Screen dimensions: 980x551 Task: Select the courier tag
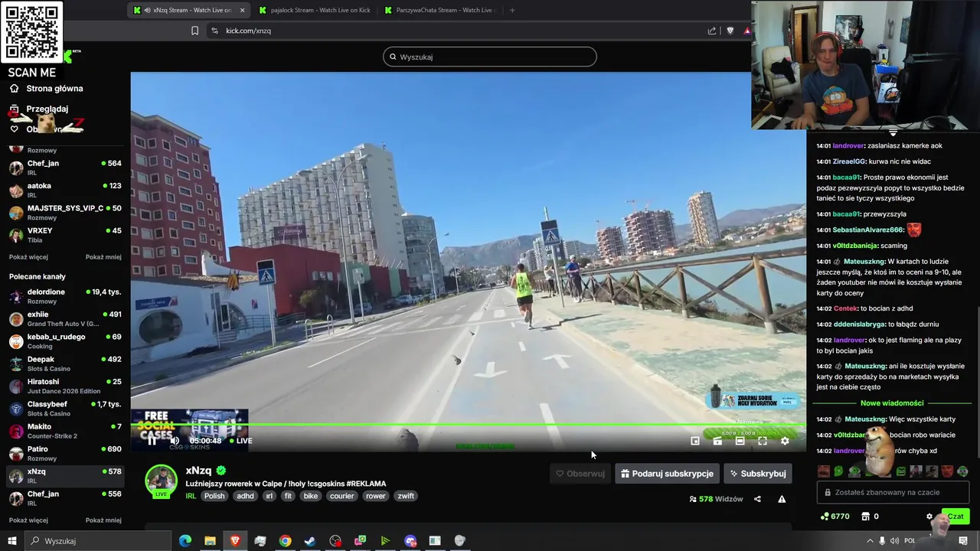tap(341, 496)
